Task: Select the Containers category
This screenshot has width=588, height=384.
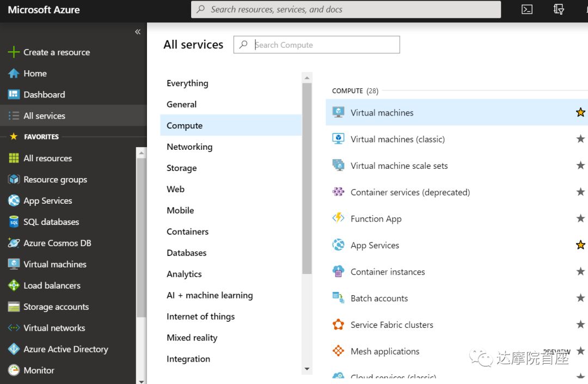Action: click(x=231, y=231)
